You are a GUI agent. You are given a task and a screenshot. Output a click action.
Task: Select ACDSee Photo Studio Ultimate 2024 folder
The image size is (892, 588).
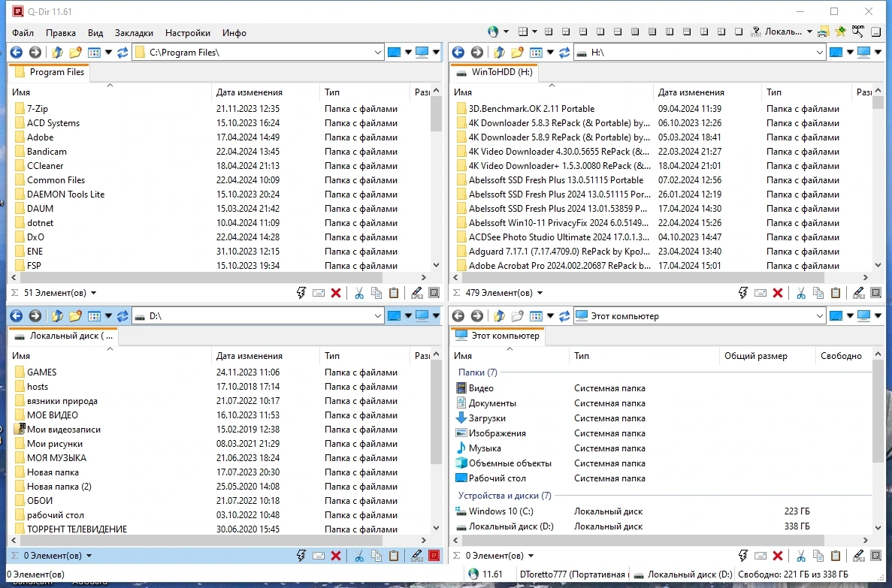(x=558, y=237)
